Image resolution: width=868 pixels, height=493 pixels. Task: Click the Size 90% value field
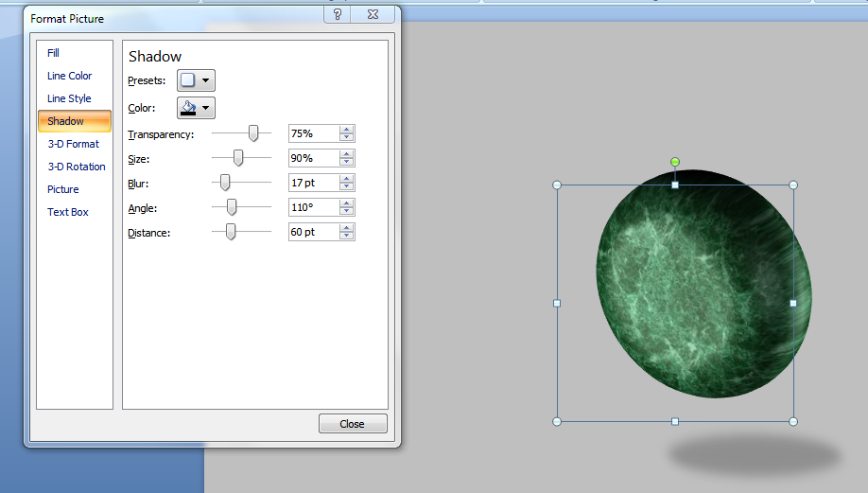pos(313,158)
